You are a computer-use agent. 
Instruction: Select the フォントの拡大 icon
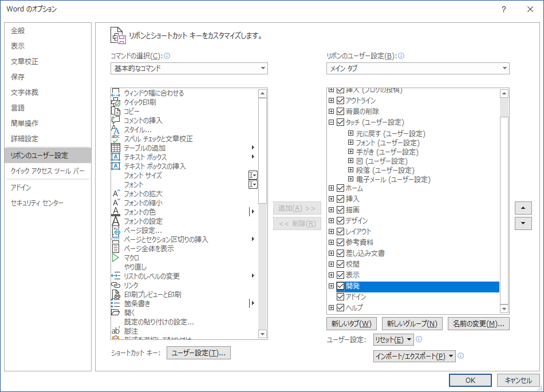click(116, 193)
